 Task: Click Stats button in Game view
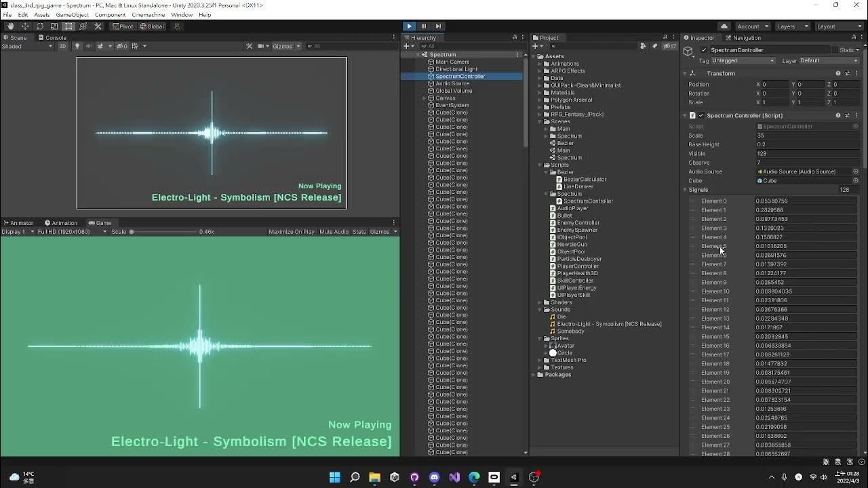click(x=359, y=232)
